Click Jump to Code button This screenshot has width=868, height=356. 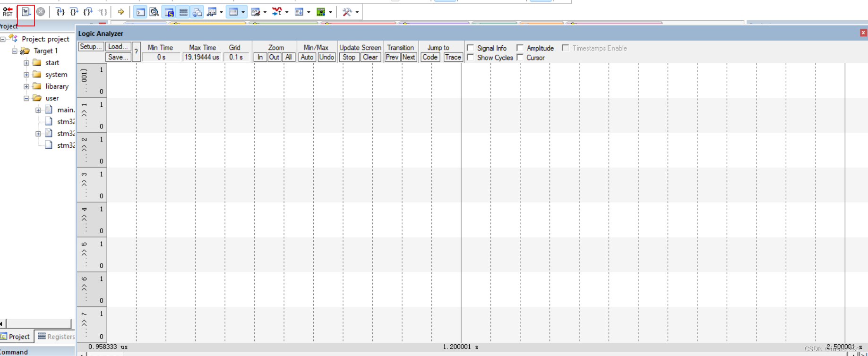[x=430, y=57]
